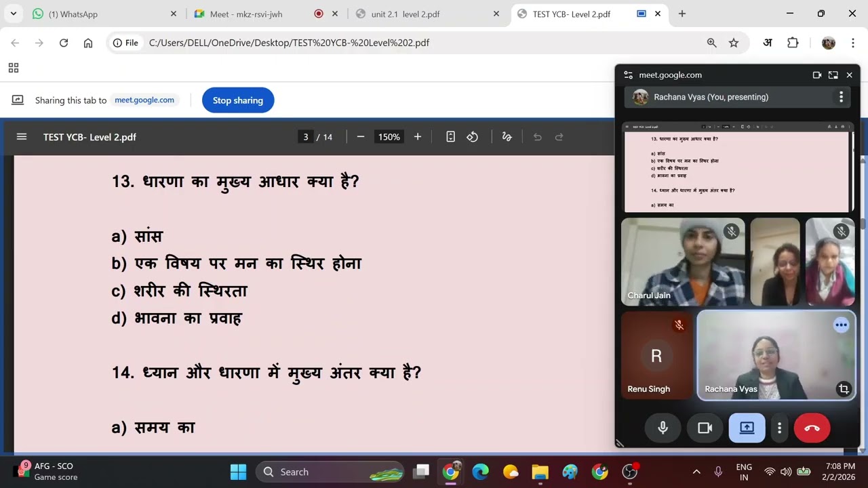Image resolution: width=868 pixels, height=488 pixels.
Task: Go back to previous page
Action: pyautogui.click(x=15, y=43)
